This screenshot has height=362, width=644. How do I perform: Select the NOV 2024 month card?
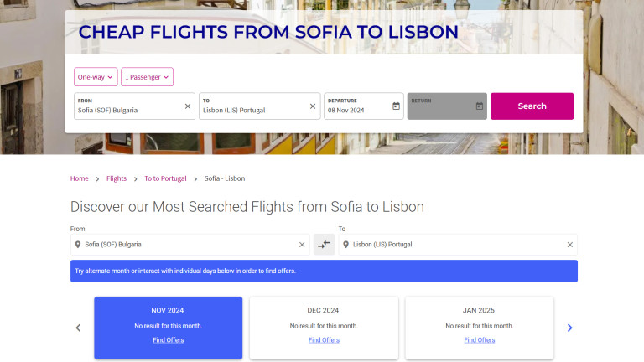coord(168,311)
